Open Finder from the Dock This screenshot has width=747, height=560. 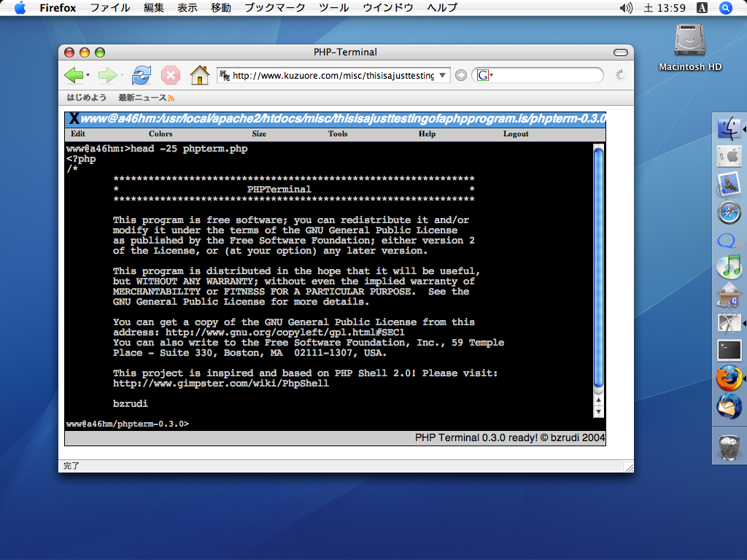[729, 128]
